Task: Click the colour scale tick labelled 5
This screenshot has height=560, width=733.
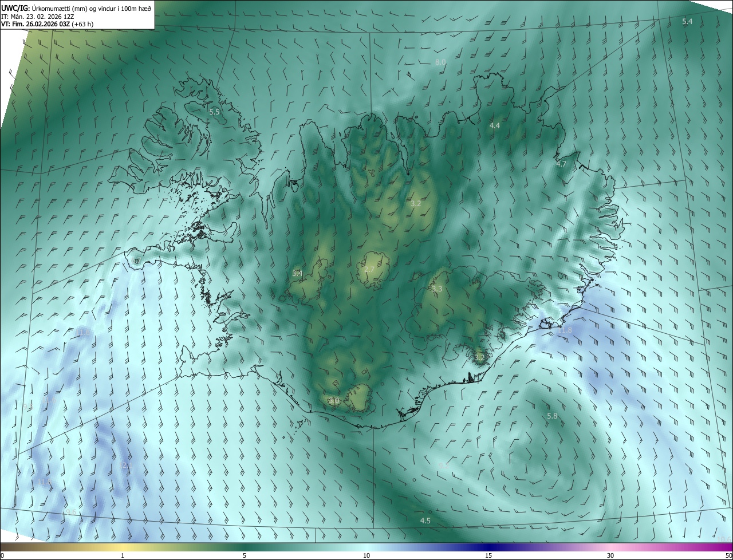Action: click(245, 555)
